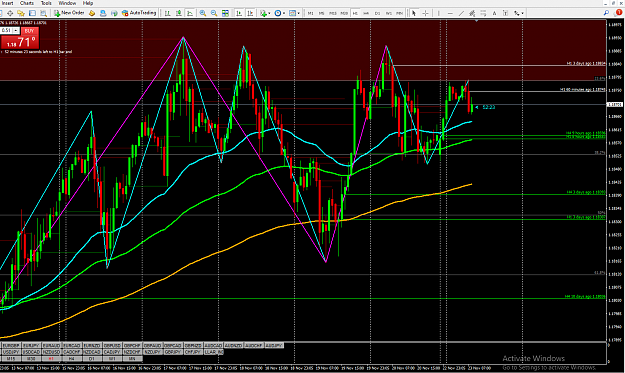Open the Help menu

tap(88, 3)
